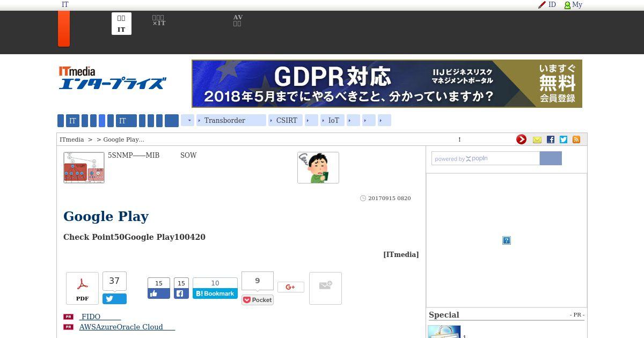Click ITmedia breadcrumb link

(x=72, y=139)
